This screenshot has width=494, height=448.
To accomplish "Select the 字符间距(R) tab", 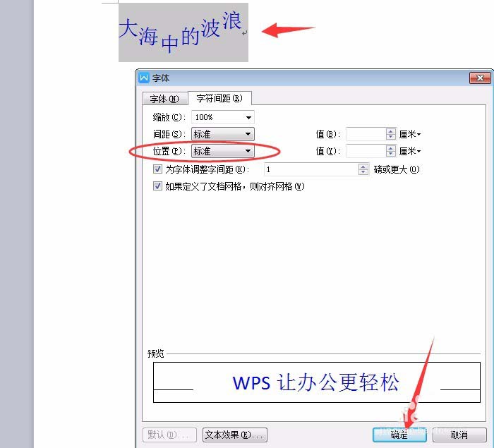I will (219, 98).
